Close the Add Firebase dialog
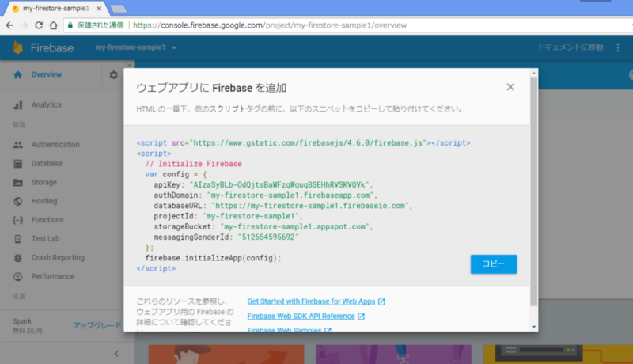 510,87
